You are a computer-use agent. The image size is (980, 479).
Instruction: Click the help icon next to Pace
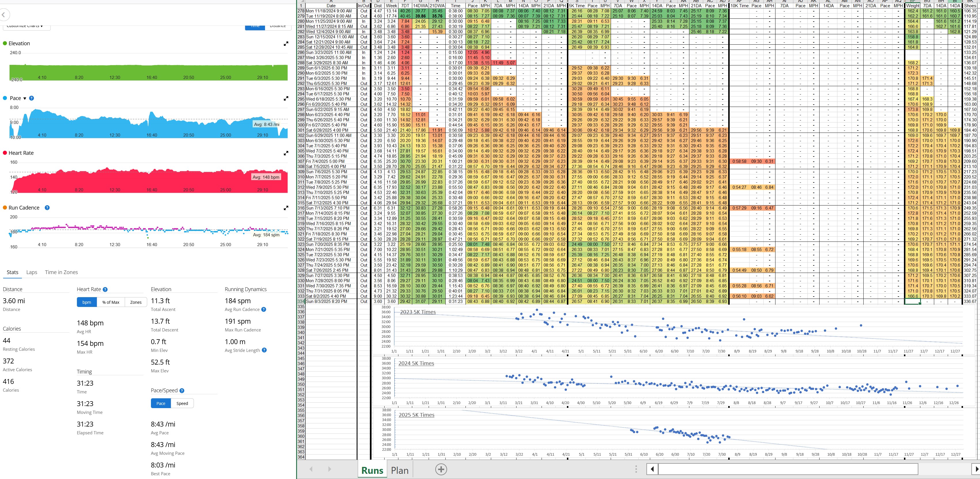point(32,98)
